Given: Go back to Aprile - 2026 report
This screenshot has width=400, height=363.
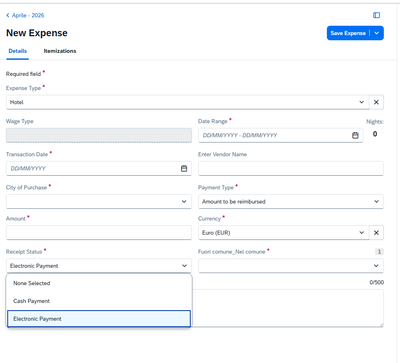Looking at the screenshot, I should coord(25,15).
